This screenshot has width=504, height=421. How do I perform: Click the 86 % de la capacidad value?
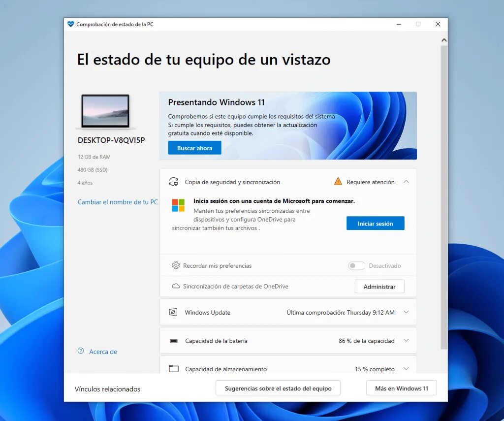366,341
